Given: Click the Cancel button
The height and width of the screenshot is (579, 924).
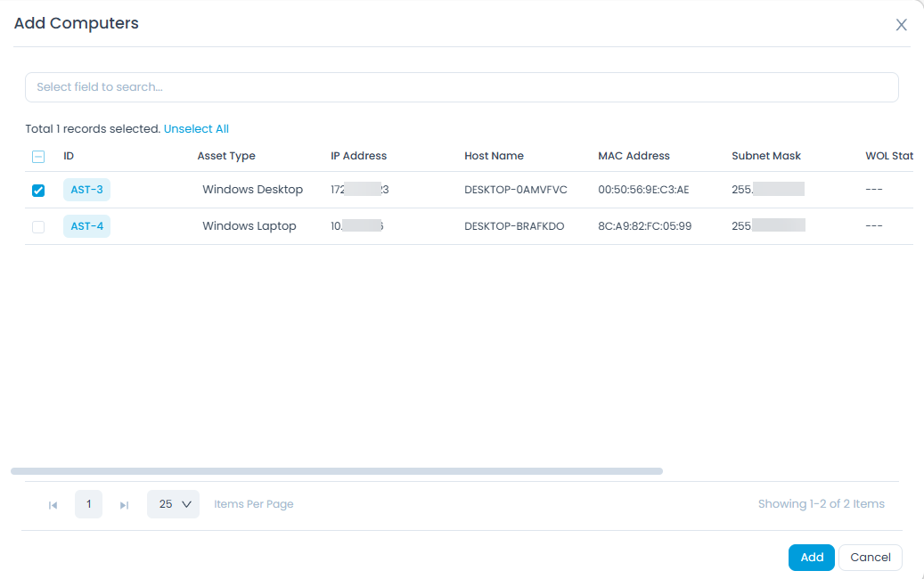Looking at the screenshot, I should click(870, 558).
